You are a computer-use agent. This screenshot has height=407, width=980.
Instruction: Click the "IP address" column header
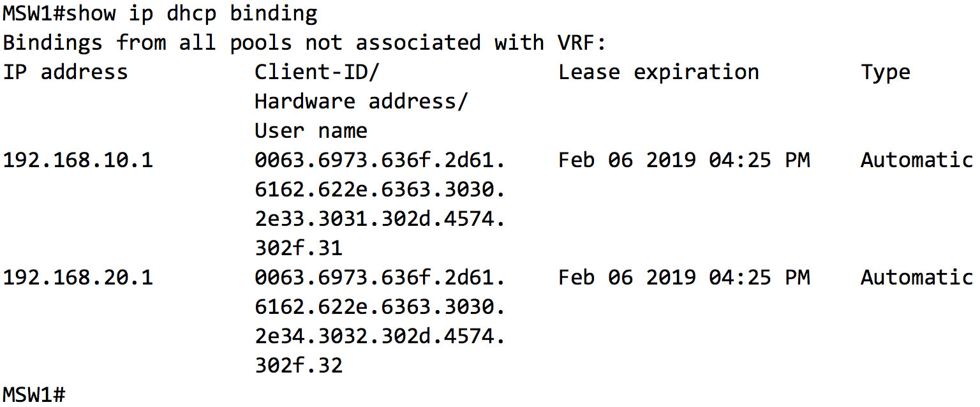pyautogui.click(x=65, y=72)
